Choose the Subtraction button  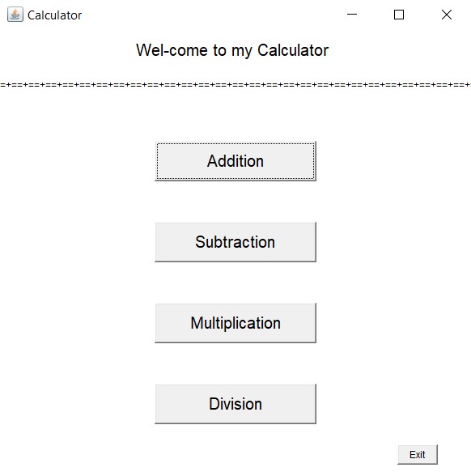[235, 242]
